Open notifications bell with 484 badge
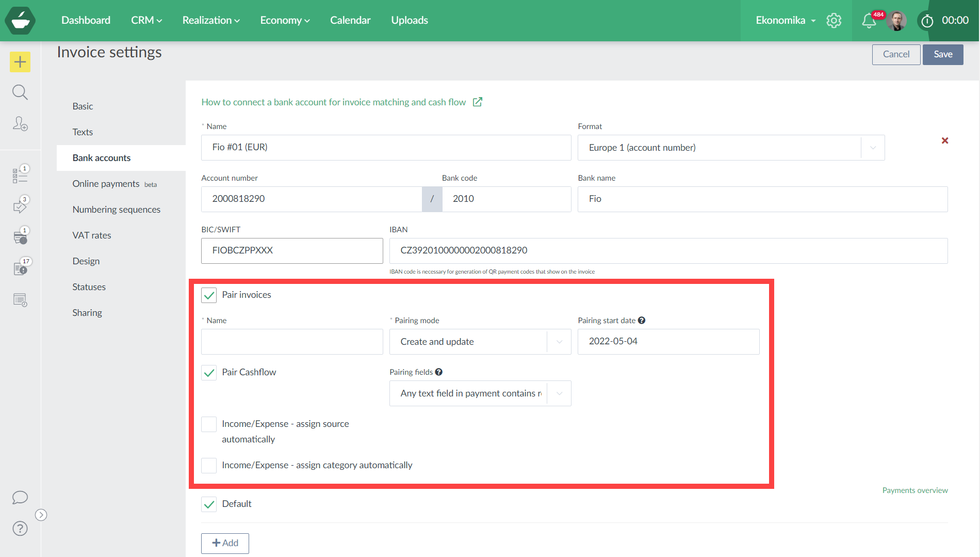The height and width of the screenshot is (557, 980). pyautogui.click(x=869, y=21)
